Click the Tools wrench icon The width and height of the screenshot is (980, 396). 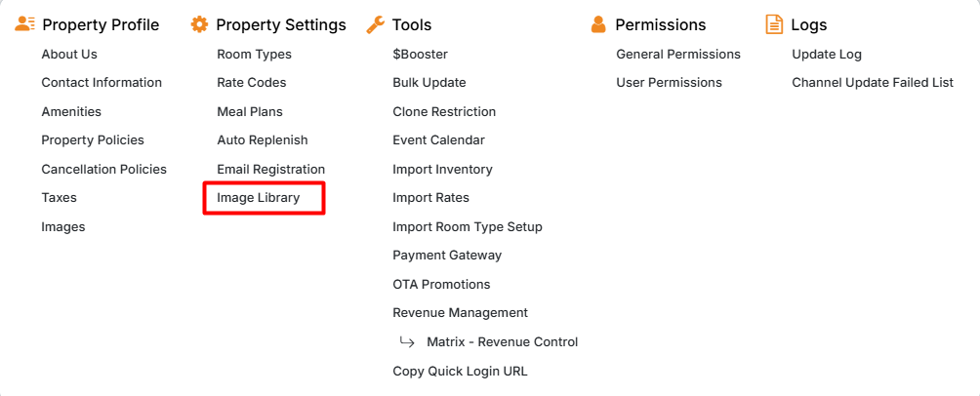(375, 24)
